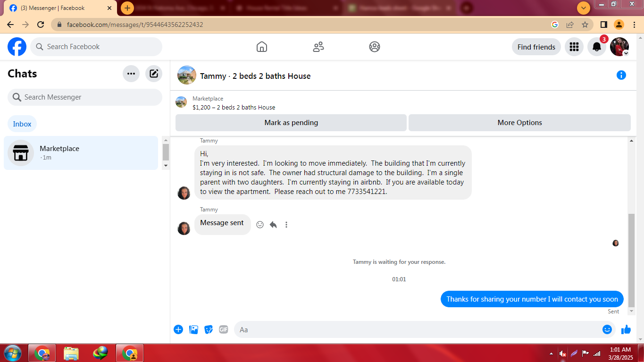Open Windows Explorer from the taskbar
The width and height of the screenshot is (644, 362).
point(71,353)
